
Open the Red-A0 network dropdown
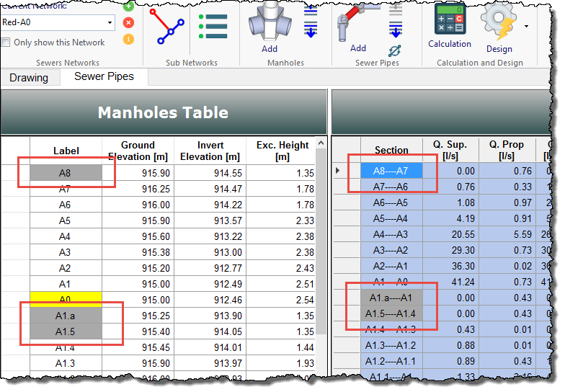point(107,23)
